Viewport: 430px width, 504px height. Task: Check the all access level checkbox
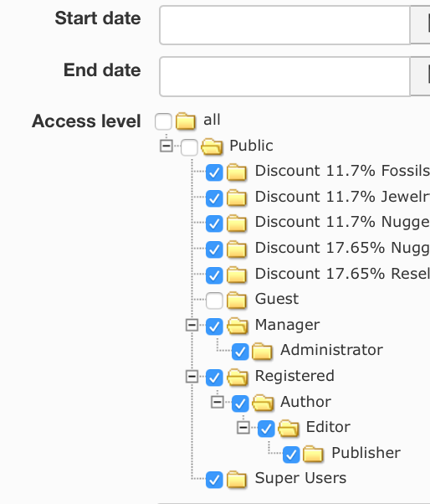pyautogui.click(x=163, y=121)
